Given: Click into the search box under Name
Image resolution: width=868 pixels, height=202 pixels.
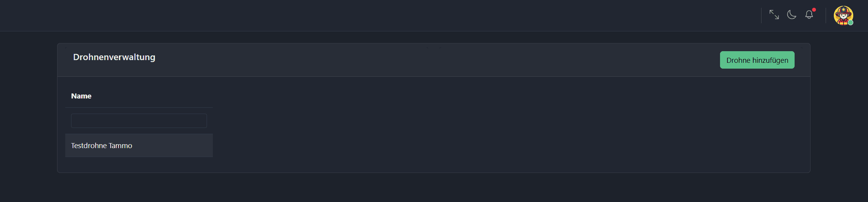Looking at the screenshot, I should (x=139, y=121).
